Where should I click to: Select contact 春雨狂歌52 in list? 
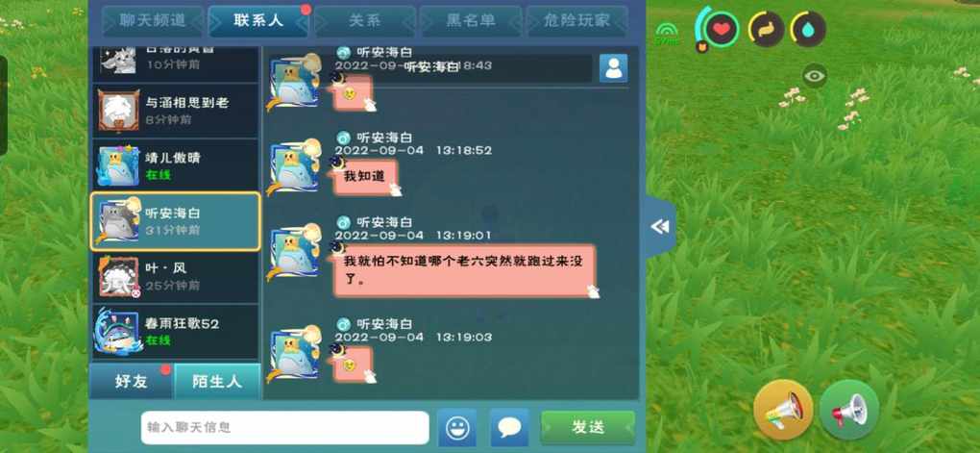pos(176,332)
